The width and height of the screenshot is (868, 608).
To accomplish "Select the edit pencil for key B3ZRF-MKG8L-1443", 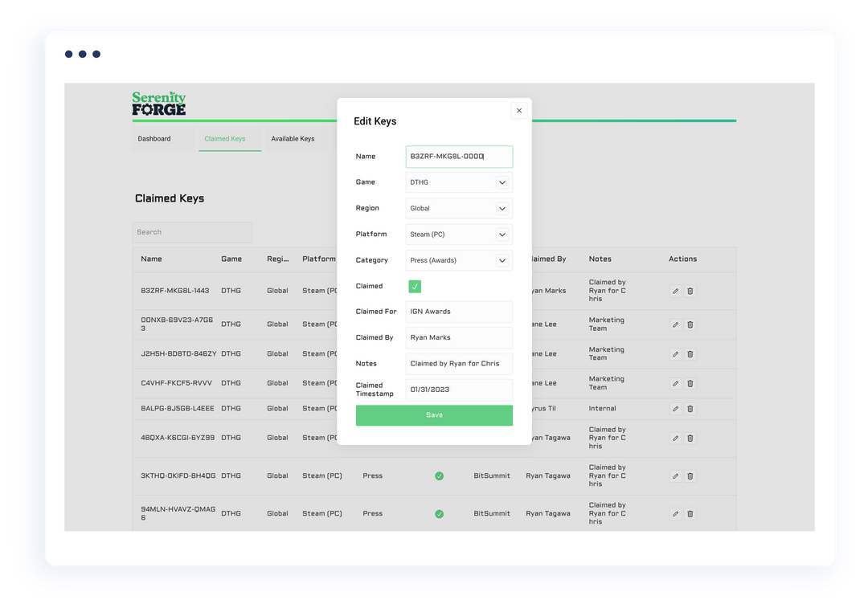I will tap(674, 291).
